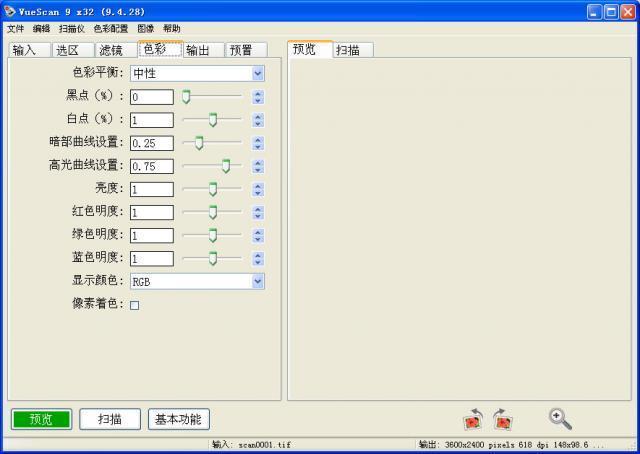Switch to the 输出 tab
640x454 pixels.
click(x=197, y=50)
